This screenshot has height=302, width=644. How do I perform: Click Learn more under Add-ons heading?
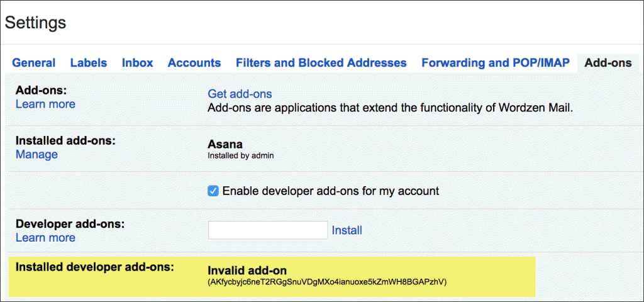pos(45,104)
